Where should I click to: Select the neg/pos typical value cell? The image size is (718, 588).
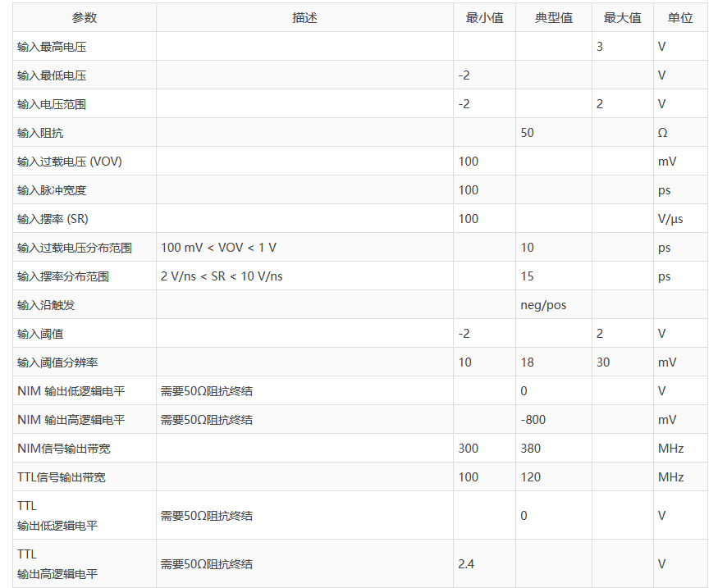click(543, 305)
